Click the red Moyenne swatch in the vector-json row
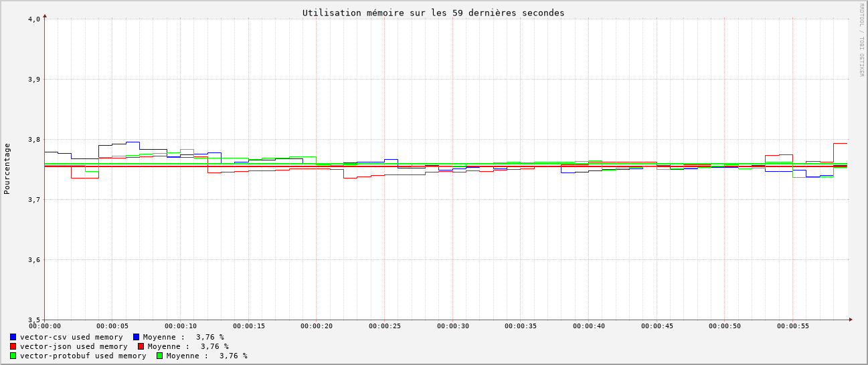Viewport: 868px width, 365px height. point(141,346)
